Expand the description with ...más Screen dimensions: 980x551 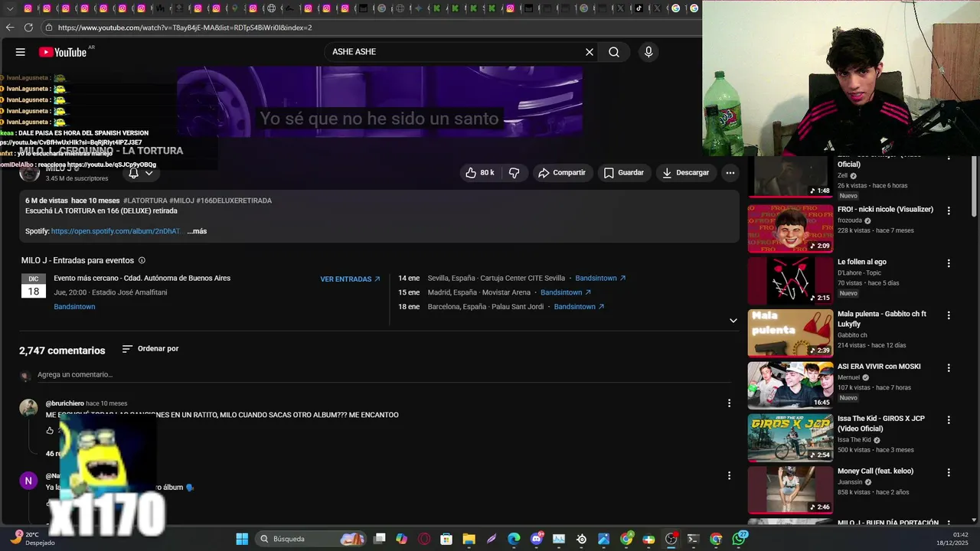tap(197, 231)
